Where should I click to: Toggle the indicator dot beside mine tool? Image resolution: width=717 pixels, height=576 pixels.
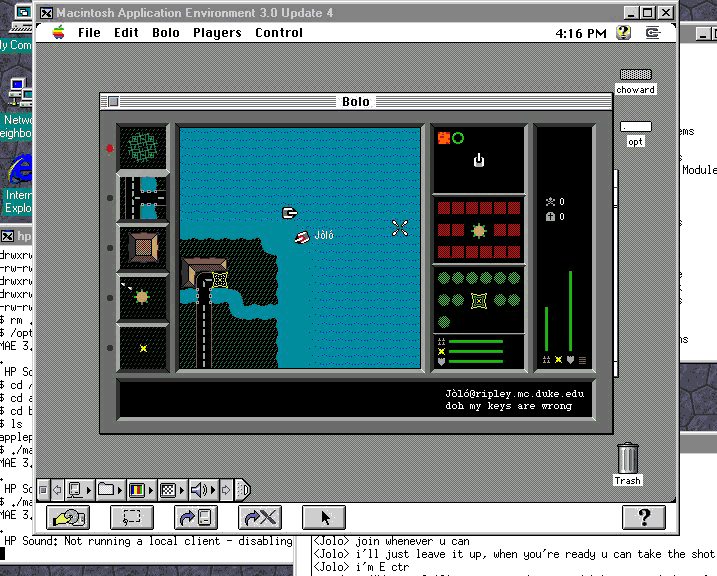110,347
